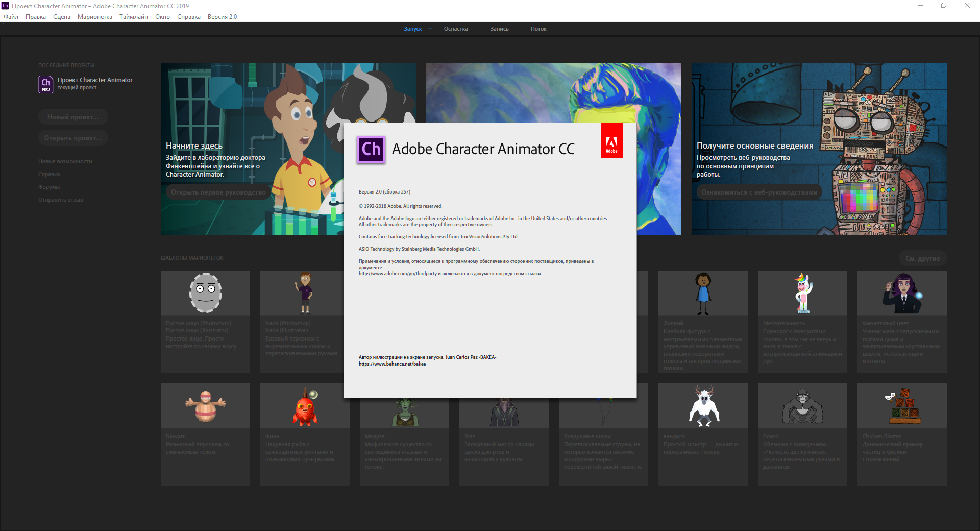Select the Мечтательность unicorn template

click(x=802, y=322)
